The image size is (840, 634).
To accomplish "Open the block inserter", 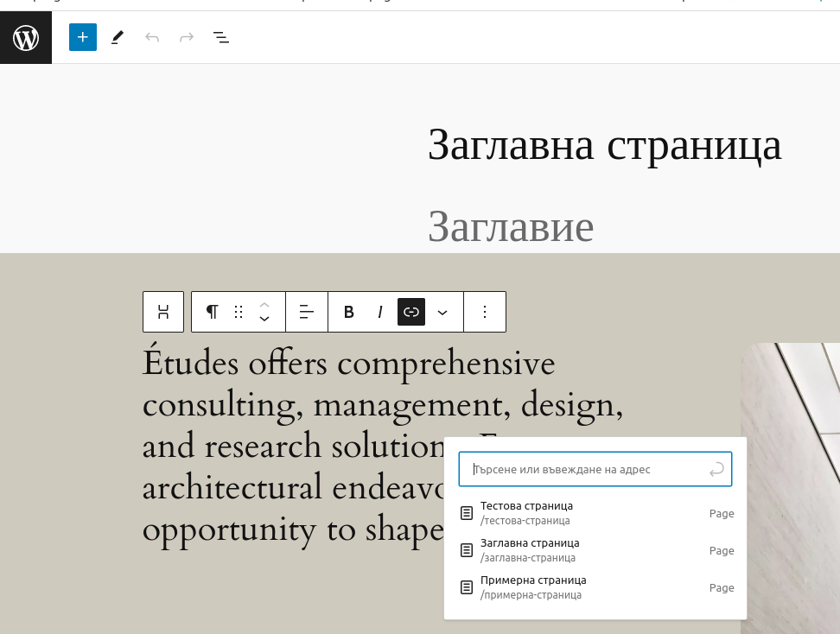I will click(x=83, y=37).
